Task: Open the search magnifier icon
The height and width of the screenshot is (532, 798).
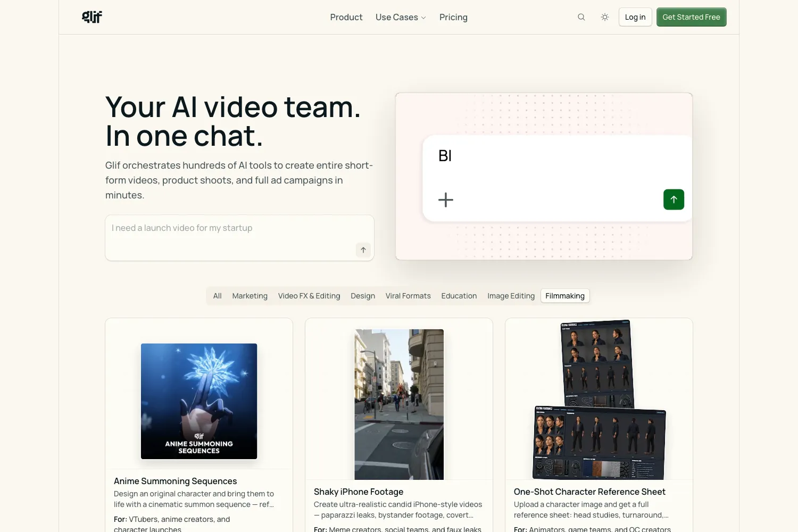Action: (x=581, y=17)
